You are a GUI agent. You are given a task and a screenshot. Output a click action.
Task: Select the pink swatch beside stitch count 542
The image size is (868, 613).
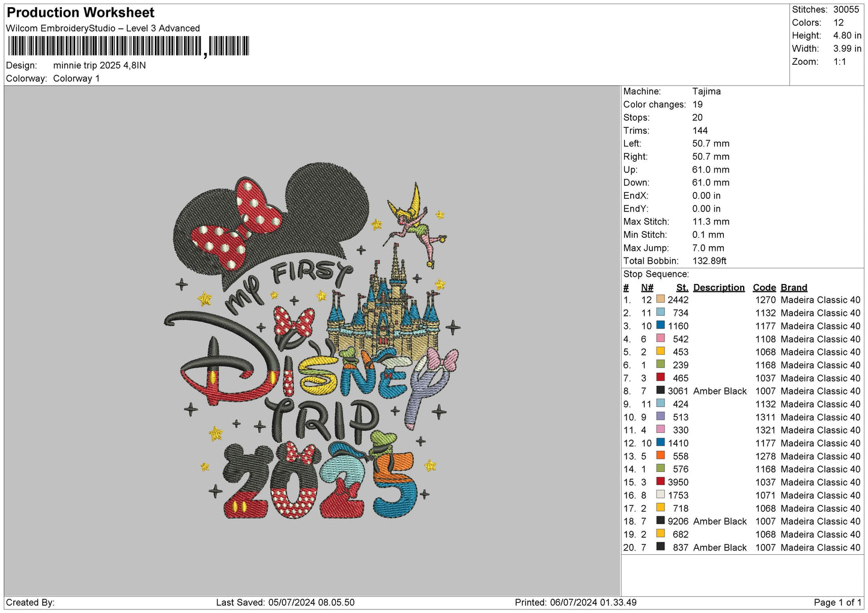point(661,338)
